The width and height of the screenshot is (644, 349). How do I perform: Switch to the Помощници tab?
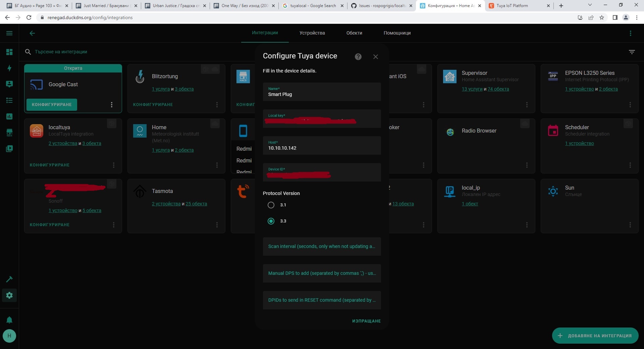pyautogui.click(x=397, y=33)
